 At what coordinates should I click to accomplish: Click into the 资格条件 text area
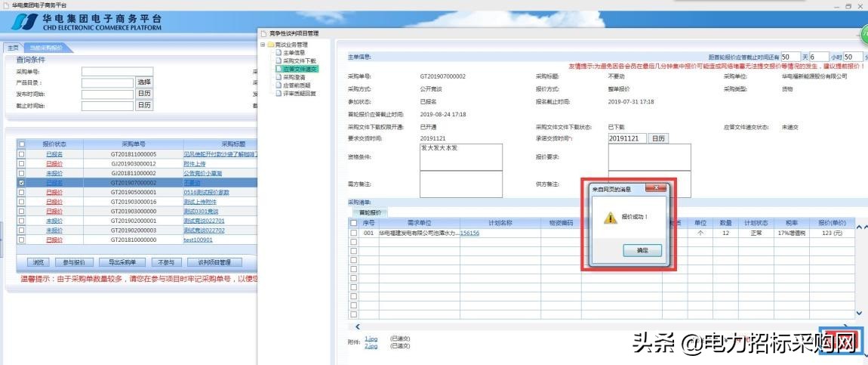(461, 157)
